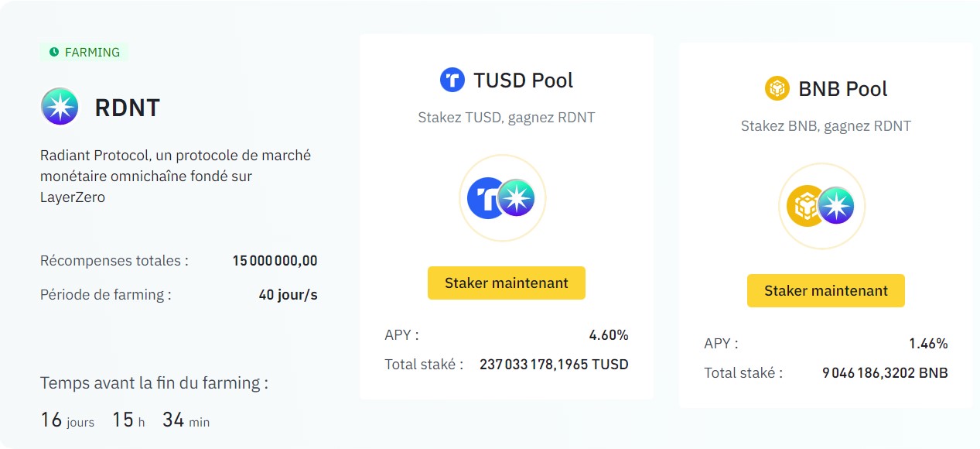Click Staker maintenant in TUSD Pool
This screenshot has width=980, height=449.
point(506,283)
